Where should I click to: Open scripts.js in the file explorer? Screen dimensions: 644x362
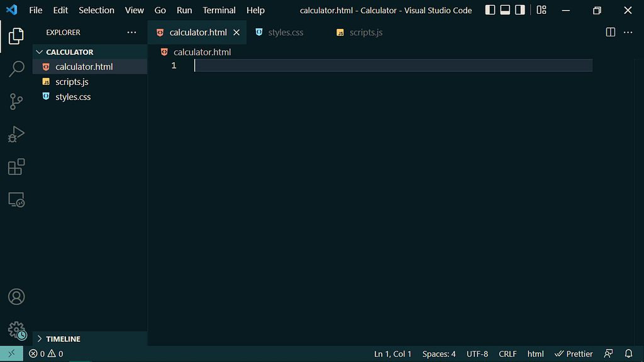tap(72, 82)
